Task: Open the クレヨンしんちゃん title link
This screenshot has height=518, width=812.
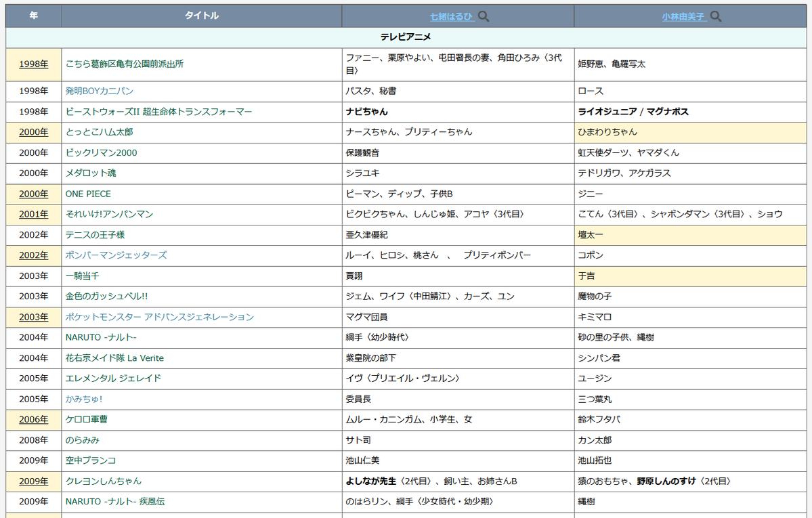Action: pyautogui.click(x=103, y=481)
